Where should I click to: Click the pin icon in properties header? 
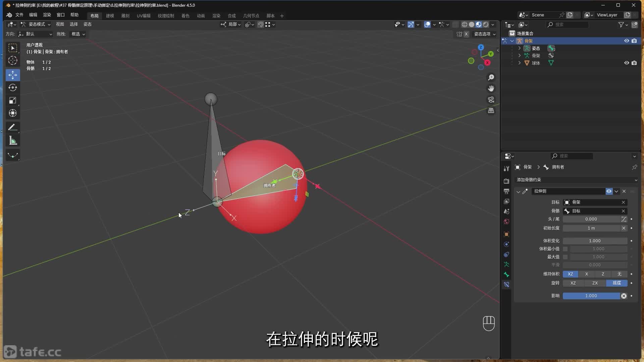(x=634, y=167)
